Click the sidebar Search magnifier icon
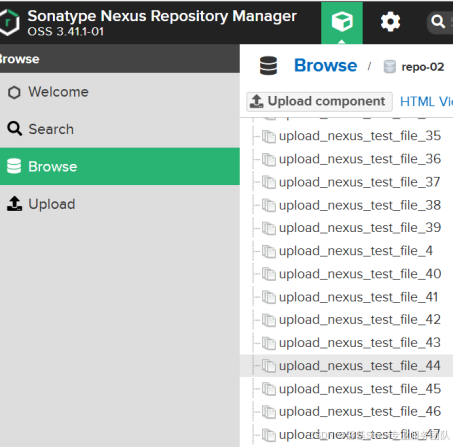This screenshot has height=447, width=454. pos(15,129)
